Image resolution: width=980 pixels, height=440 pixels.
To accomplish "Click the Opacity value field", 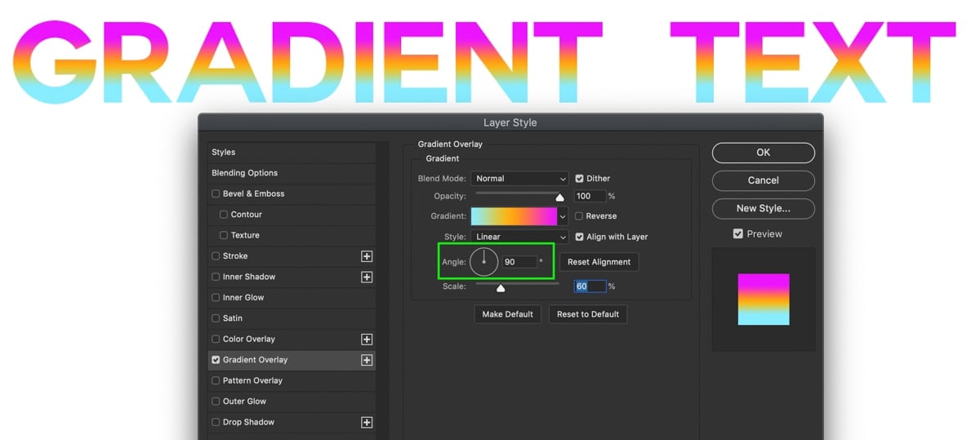I will click(x=590, y=197).
